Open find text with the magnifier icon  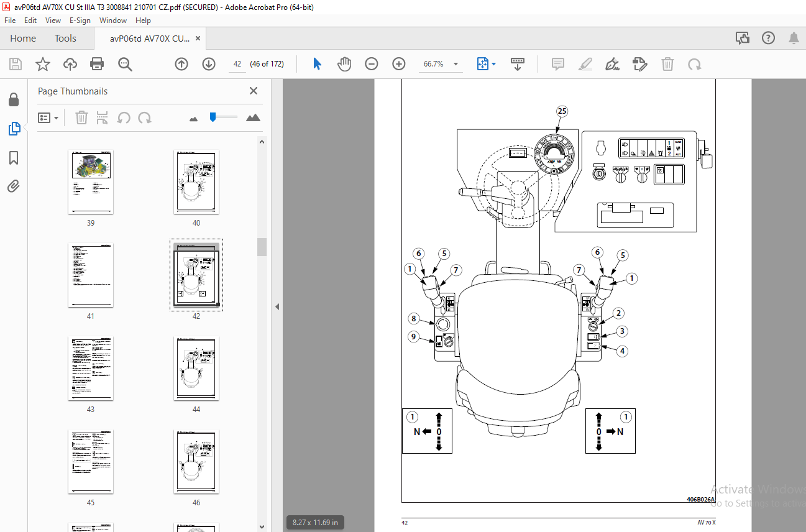click(x=125, y=64)
